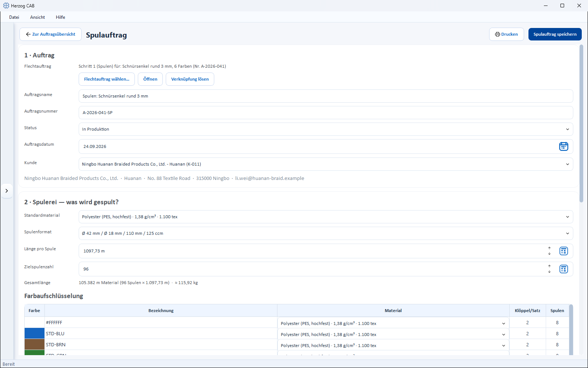Click the main page vertical scrollbar

point(581,124)
